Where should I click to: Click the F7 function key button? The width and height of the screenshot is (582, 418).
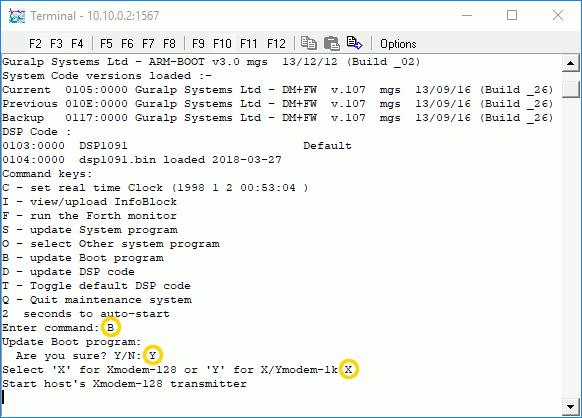click(x=148, y=44)
